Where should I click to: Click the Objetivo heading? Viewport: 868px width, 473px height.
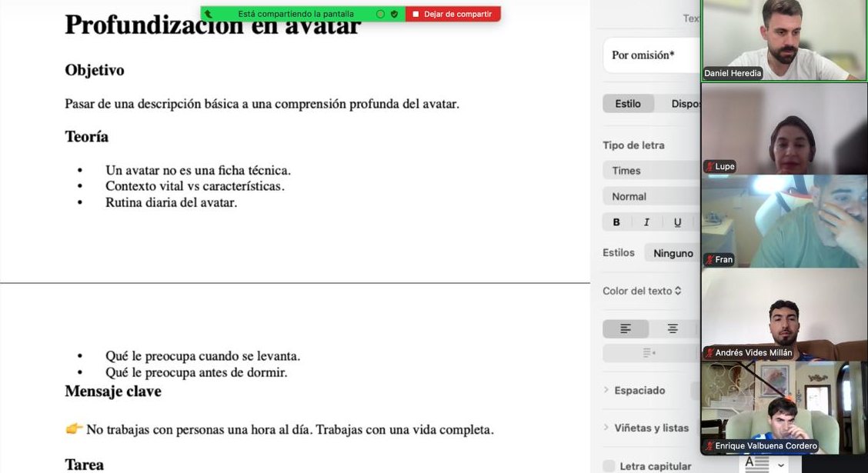coord(95,70)
